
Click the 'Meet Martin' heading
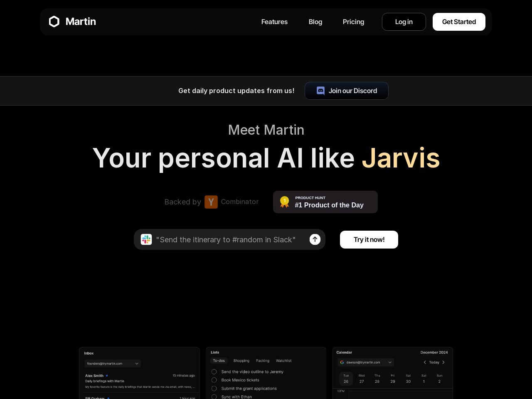(266, 130)
